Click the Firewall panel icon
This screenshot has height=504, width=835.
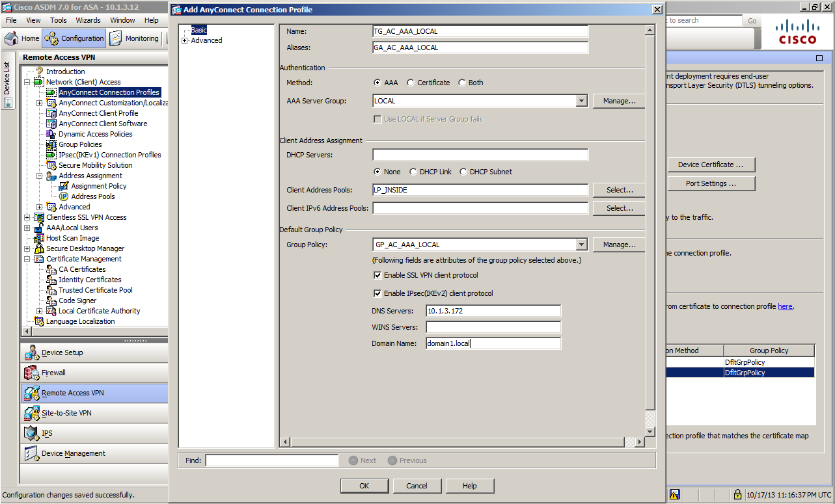(32, 373)
